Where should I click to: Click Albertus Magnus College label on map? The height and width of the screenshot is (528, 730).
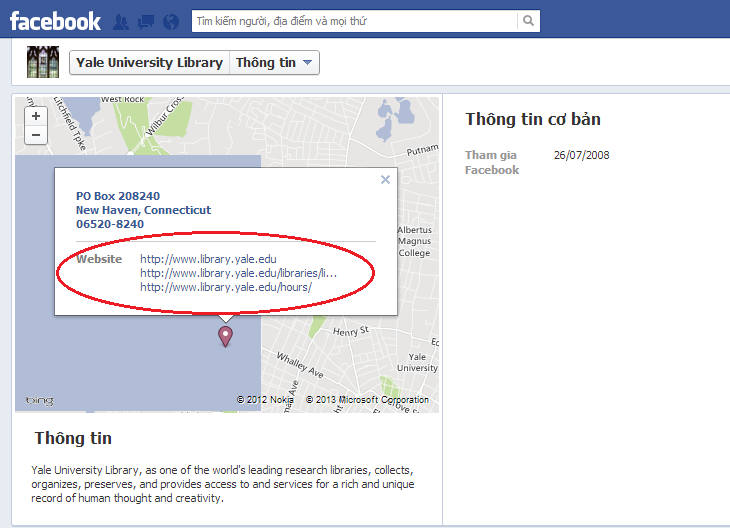pyautogui.click(x=413, y=241)
